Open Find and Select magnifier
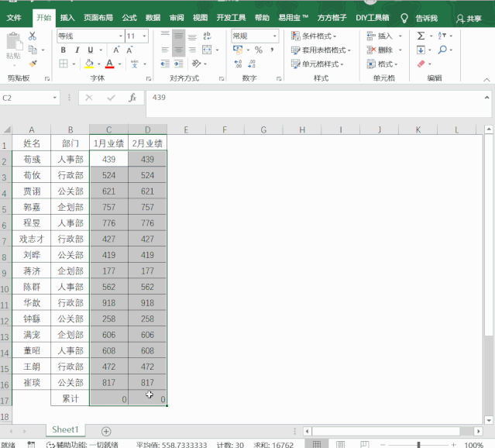495x448 pixels. point(442,50)
